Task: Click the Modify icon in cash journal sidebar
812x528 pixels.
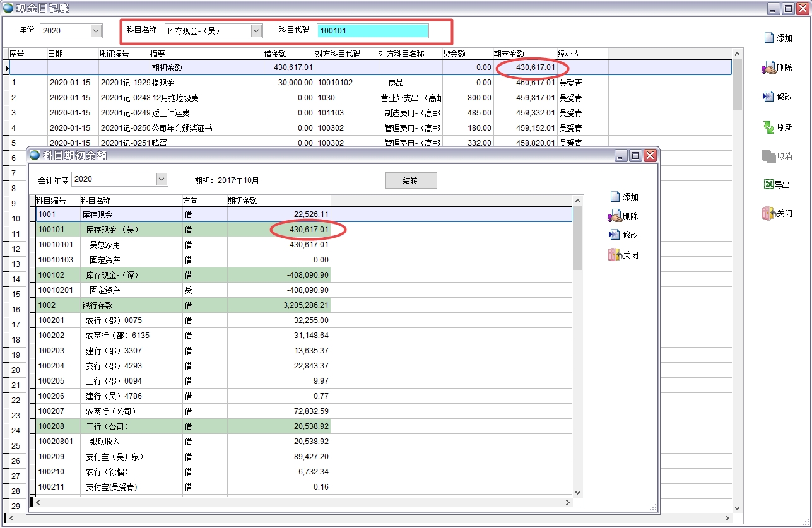Action: (768, 97)
